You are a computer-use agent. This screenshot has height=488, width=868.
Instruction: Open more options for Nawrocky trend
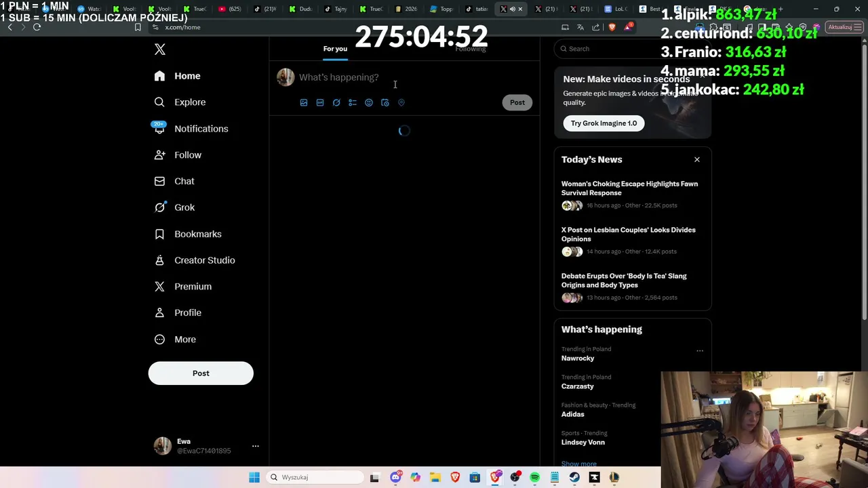click(x=700, y=350)
